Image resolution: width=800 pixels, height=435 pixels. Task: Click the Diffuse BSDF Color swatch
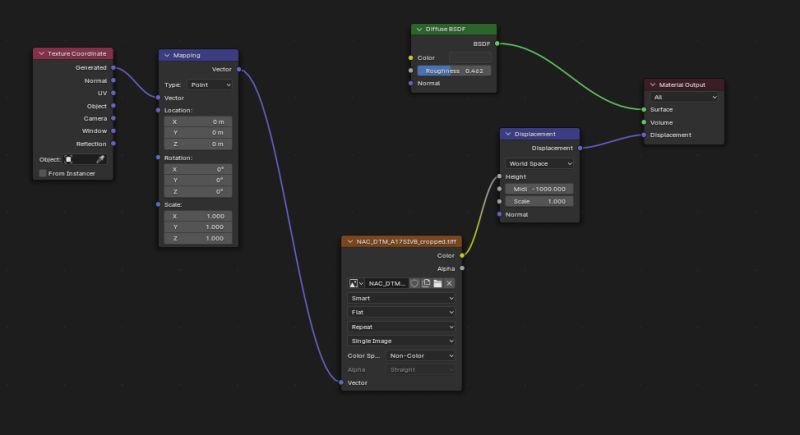click(x=470, y=58)
